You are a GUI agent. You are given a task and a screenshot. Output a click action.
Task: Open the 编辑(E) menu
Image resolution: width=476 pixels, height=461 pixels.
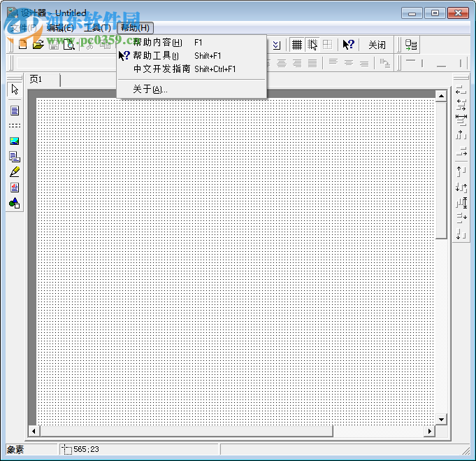click(60, 28)
